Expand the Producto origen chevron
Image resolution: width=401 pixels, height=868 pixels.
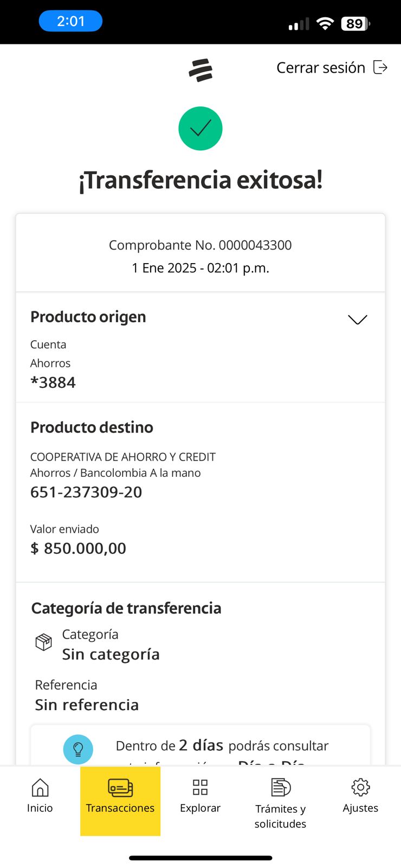(358, 320)
